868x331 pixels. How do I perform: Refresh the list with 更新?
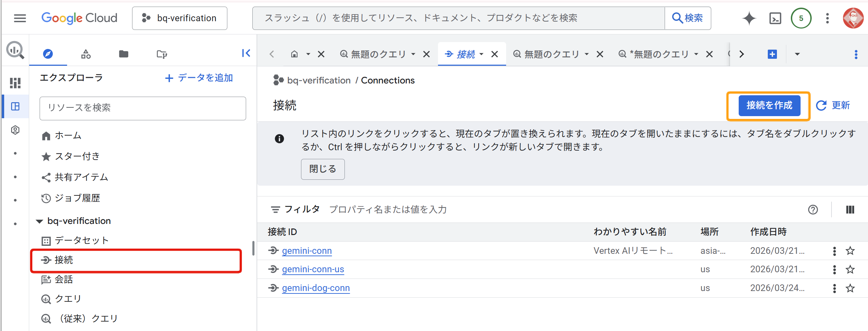tap(833, 106)
